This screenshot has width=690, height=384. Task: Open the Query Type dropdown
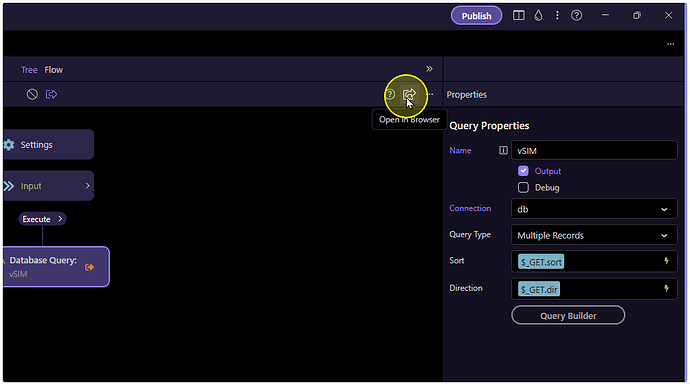point(594,235)
